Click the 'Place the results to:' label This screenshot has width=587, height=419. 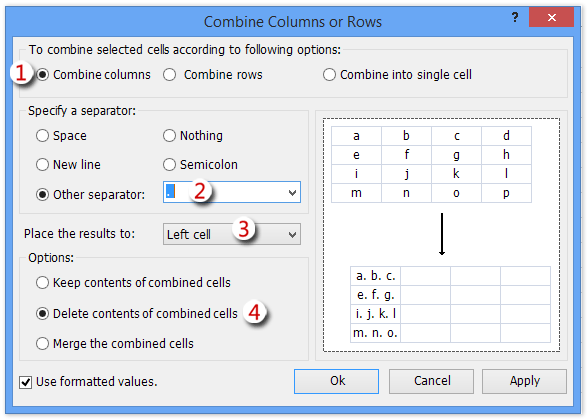pos(79,234)
